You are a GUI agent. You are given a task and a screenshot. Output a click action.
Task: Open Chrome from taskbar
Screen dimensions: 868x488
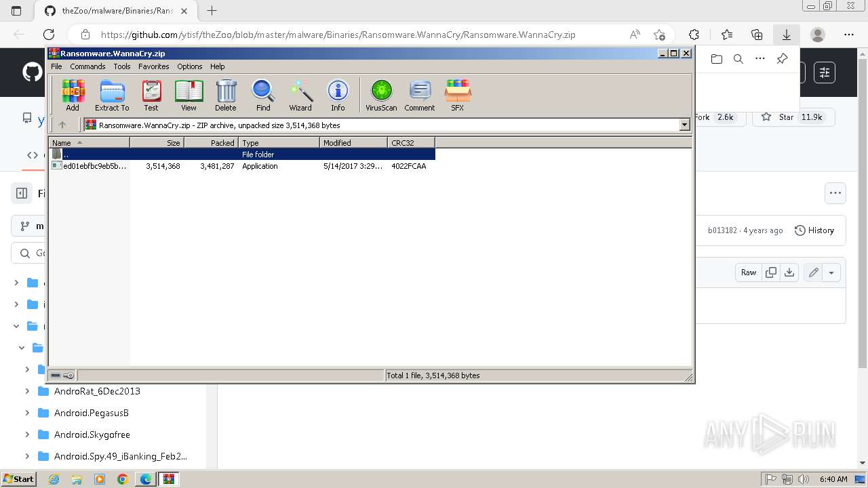[123, 479]
